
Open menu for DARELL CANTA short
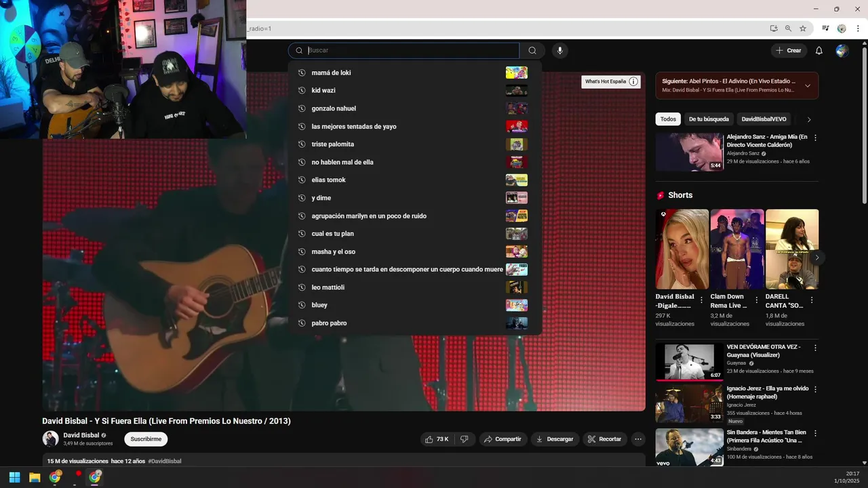[x=812, y=300]
